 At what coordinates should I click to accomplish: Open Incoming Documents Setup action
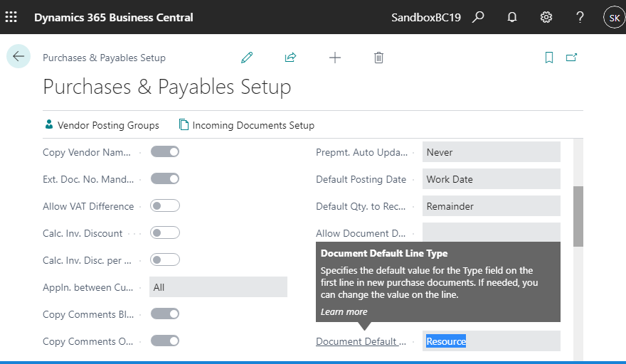(247, 125)
